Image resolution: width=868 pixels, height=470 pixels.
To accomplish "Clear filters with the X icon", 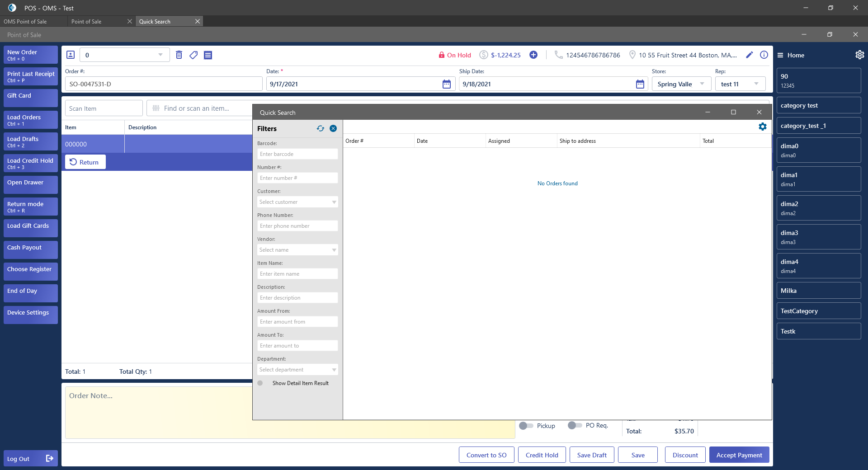I will 333,129.
